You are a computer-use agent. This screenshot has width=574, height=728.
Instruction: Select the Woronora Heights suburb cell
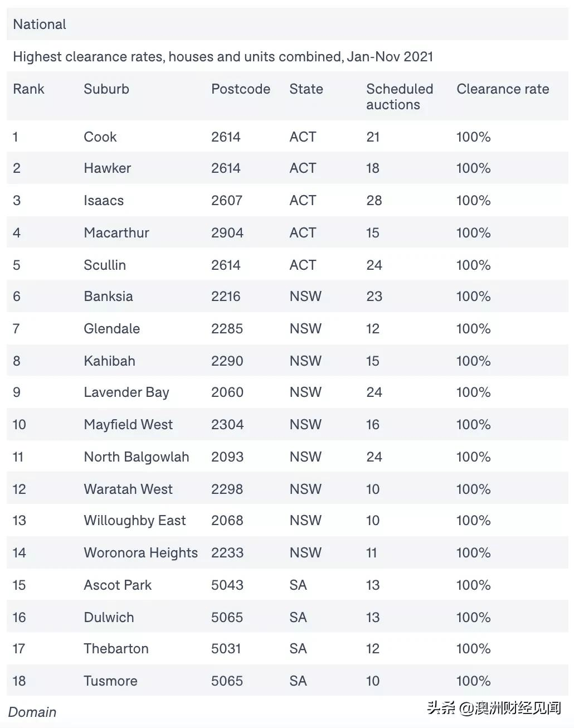(x=140, y=553)
